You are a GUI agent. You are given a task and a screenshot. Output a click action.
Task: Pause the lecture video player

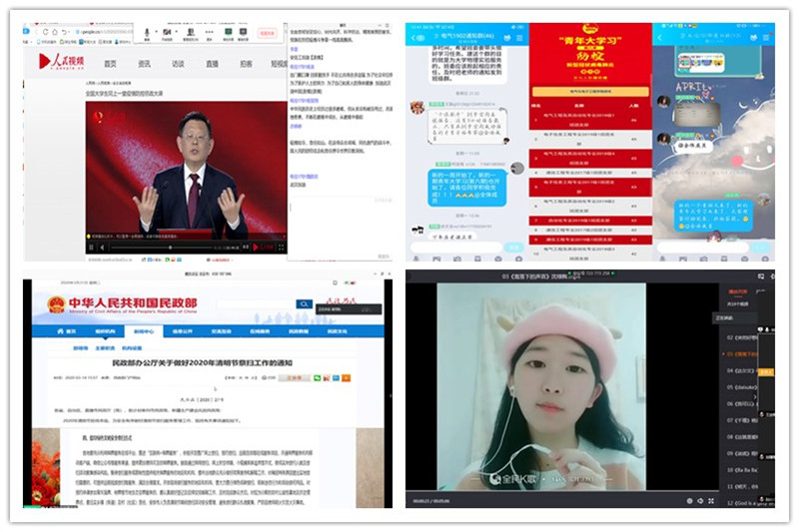tap(92, 247)
